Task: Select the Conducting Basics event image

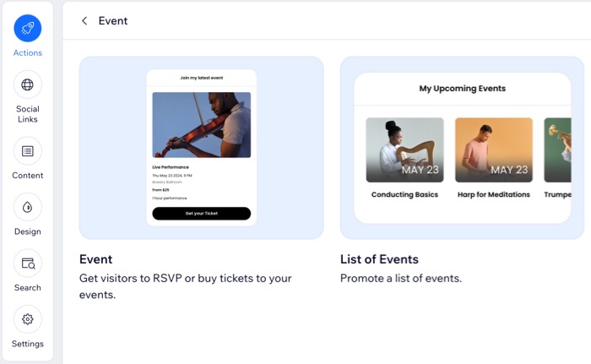Action: coord(404,149)
